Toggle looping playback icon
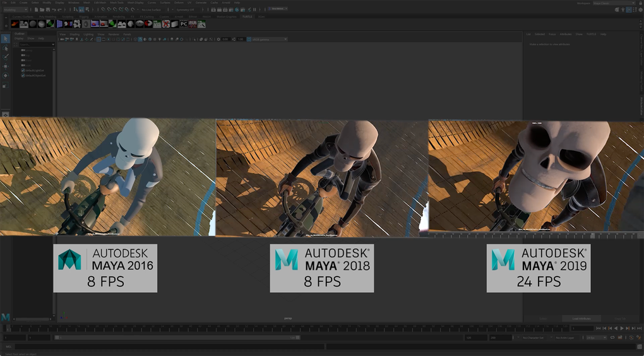Image resolution: width=644 pixels, height=356 pixels. 612,338
